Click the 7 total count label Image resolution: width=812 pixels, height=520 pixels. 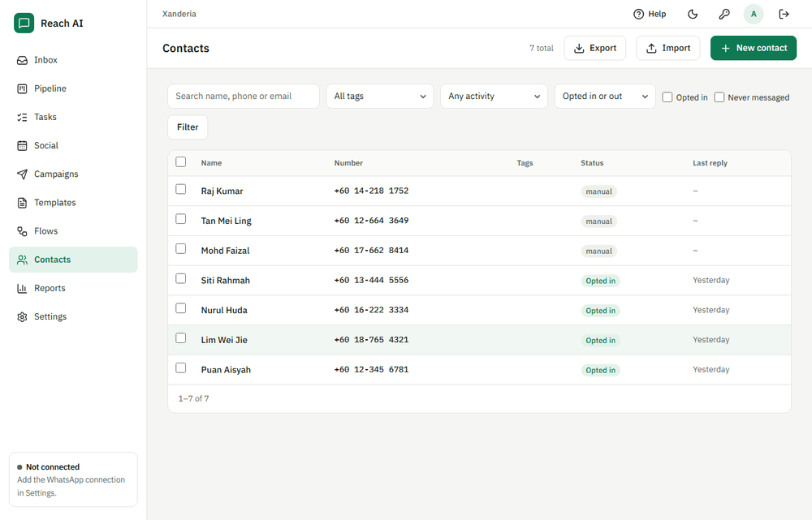pos(541,48)
